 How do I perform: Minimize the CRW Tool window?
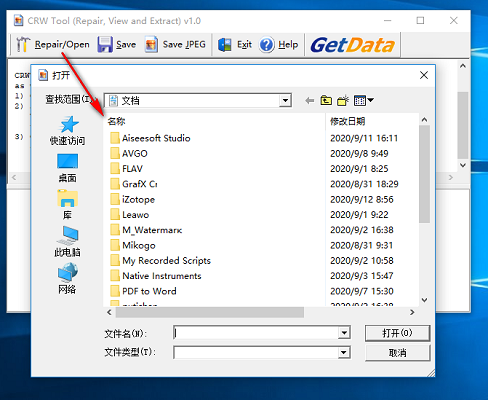[387, 21]
